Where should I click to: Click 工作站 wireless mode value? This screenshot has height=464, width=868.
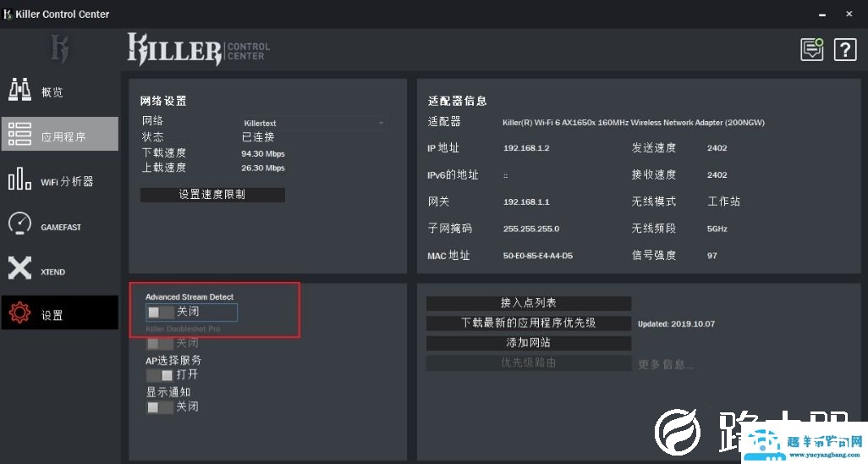tap(723, 202)
